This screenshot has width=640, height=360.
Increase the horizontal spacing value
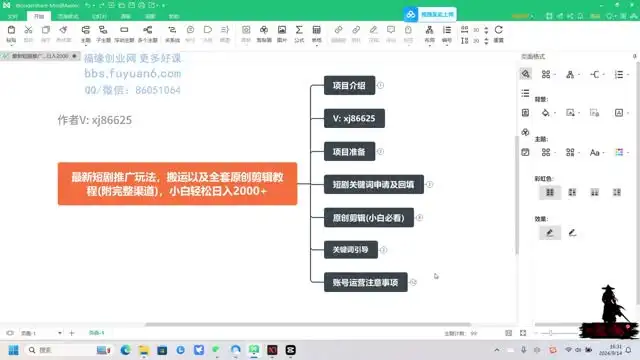tap(486, 28)
